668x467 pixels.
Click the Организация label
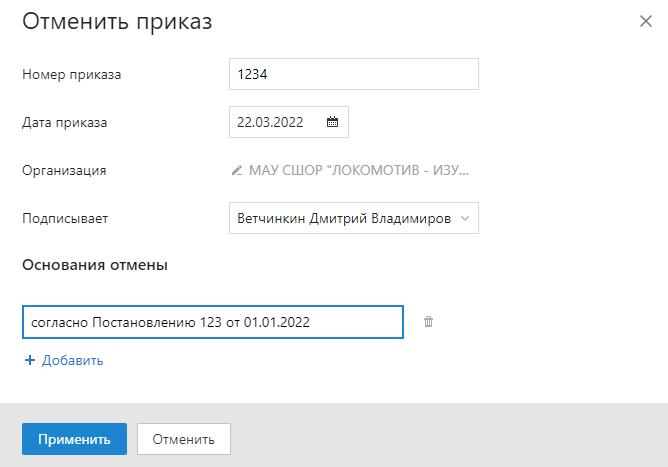(64, 170)
